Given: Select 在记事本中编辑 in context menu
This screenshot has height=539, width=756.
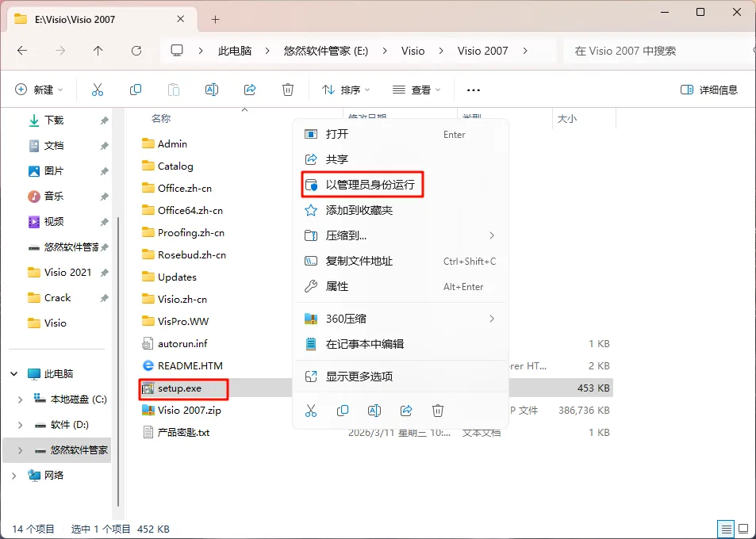Looking at the screenshot, I should (x=401, y=344).
